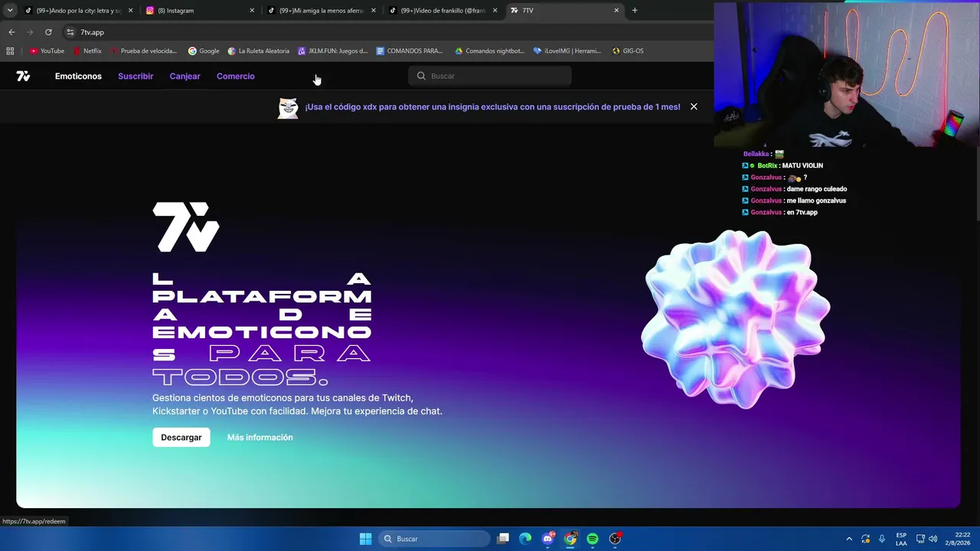Open the volume control tray icon
980x551 pixels.
tap(933, 539)
